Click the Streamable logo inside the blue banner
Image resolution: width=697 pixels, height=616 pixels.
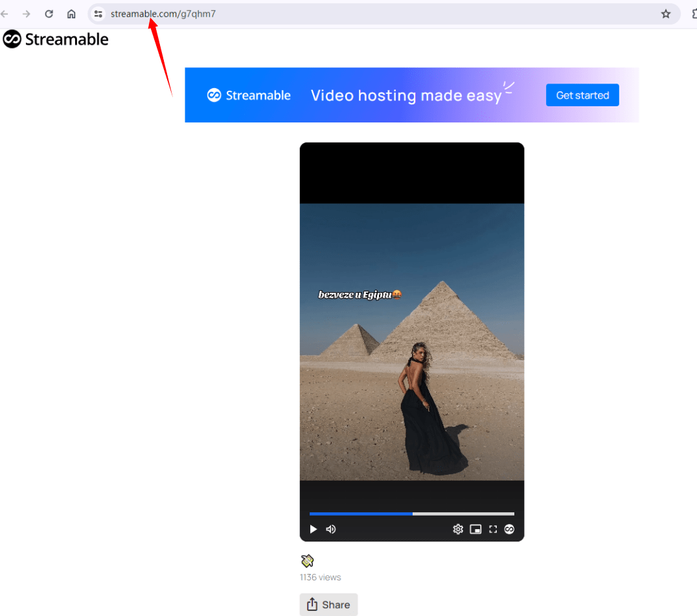[x=249, y=95]
